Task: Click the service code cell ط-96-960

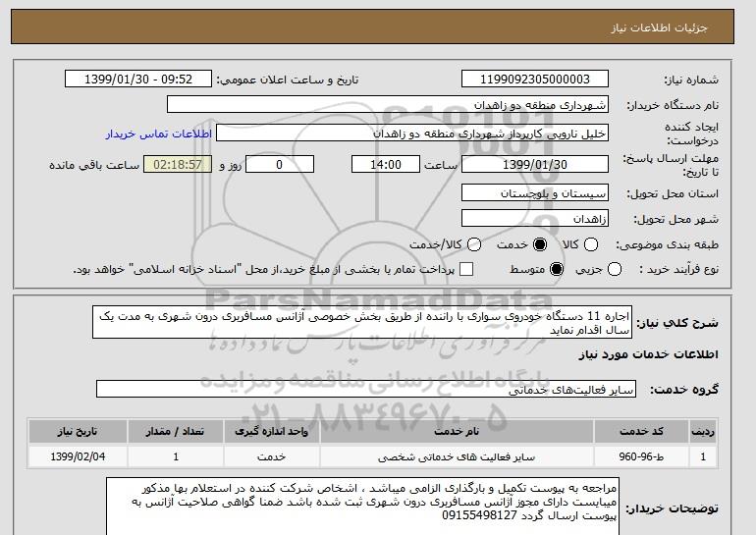Action: pyautogui.click(x=641, y=456)
